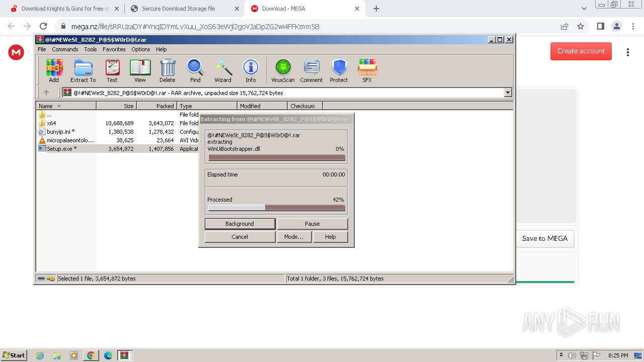Open MEGA's three-dot options menu

coord(627,52)
